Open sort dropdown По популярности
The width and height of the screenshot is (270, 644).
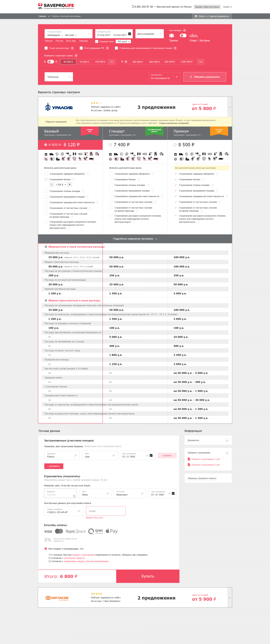tap(164, 77)
